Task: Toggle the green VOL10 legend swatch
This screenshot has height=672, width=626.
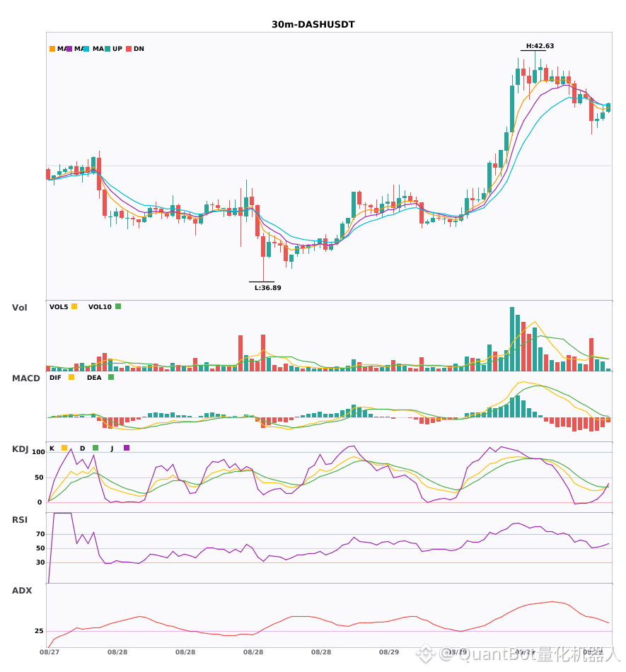Action: click(118, 306)
